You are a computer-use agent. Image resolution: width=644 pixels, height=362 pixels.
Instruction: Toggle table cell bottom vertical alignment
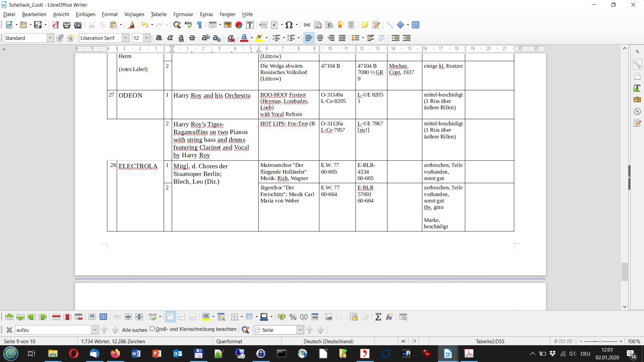[x=193, y=317]
